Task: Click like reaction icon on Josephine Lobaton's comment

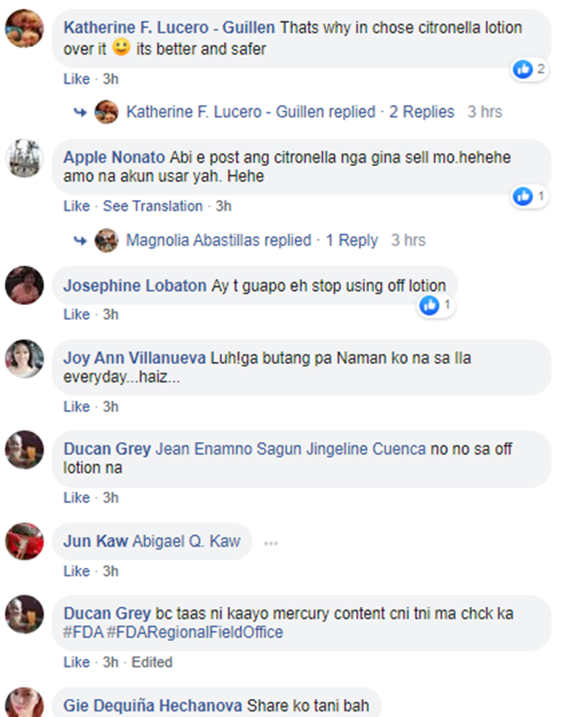Action: point(429,305)
